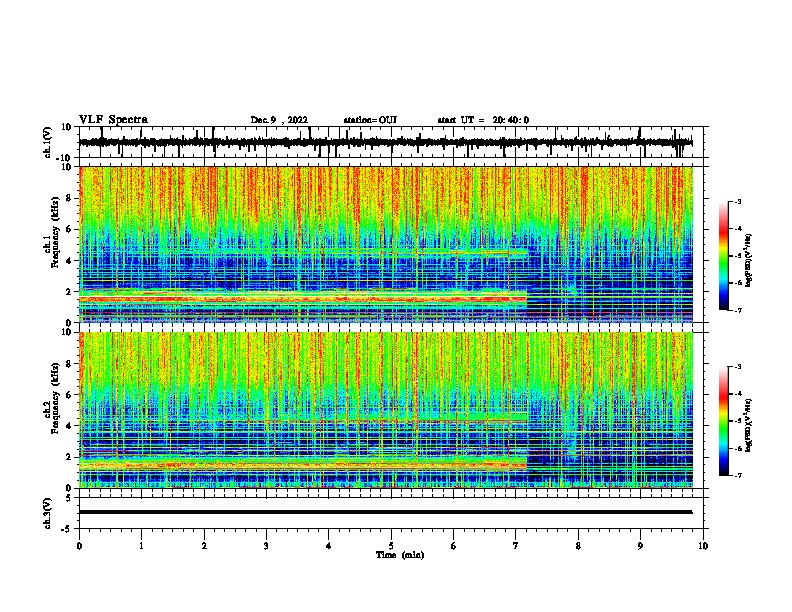This screenshot has width=792, height=612.
Task: Click the ch.2 red emission band below 2 kHz
Action: pos(303,464)
